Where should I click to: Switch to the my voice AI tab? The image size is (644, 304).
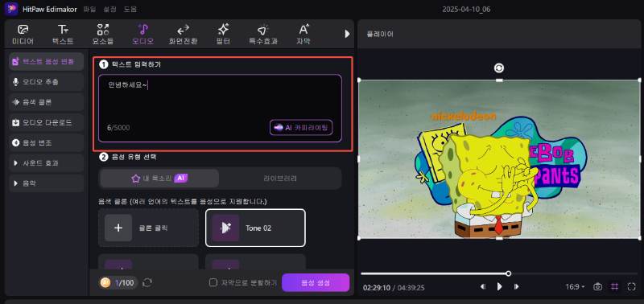point(159,179)
